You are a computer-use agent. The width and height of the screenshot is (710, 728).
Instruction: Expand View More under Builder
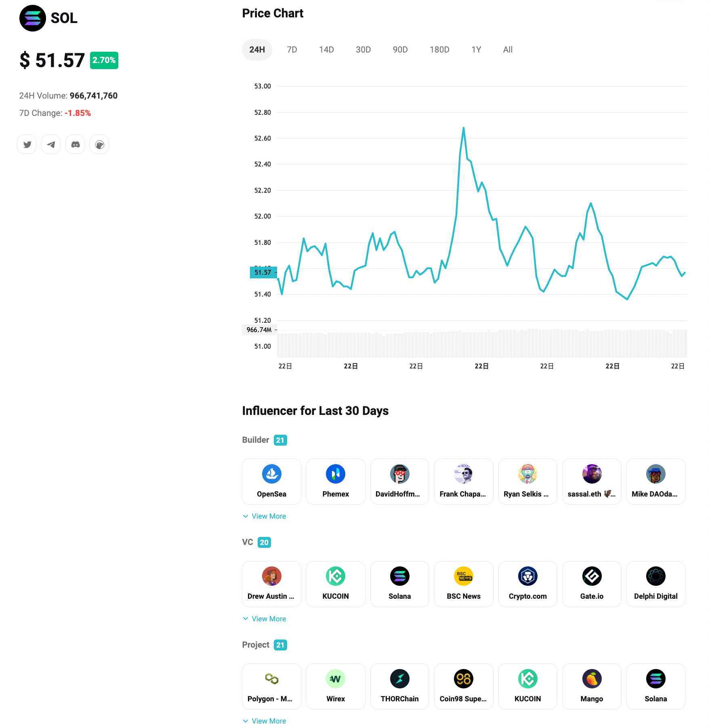pos(265,516)
